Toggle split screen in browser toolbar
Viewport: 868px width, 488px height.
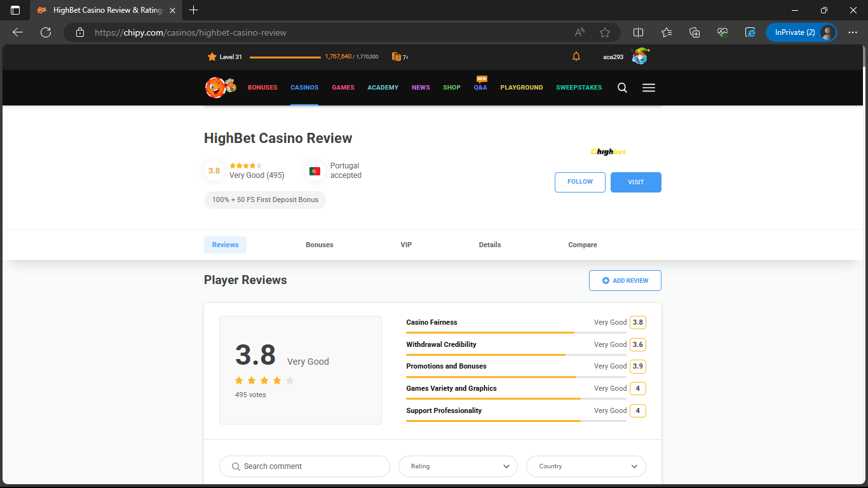[x=638, y=32]
